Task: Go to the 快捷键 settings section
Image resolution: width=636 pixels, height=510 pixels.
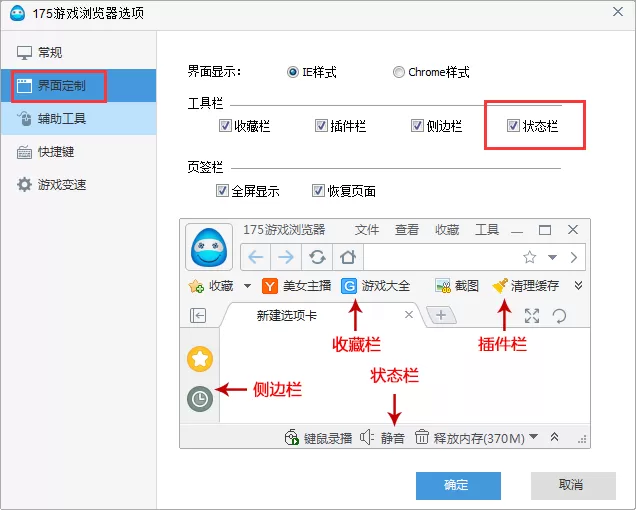Action: (x=79, y=152)
